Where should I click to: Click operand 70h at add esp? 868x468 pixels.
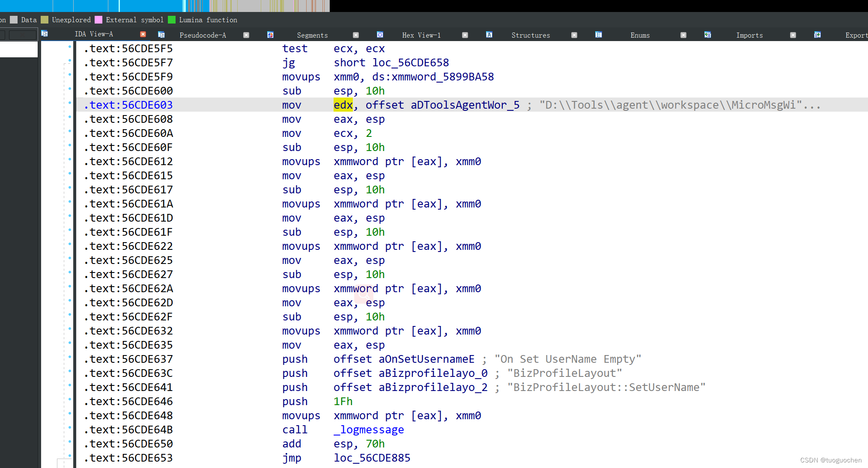tap(375, 444)
